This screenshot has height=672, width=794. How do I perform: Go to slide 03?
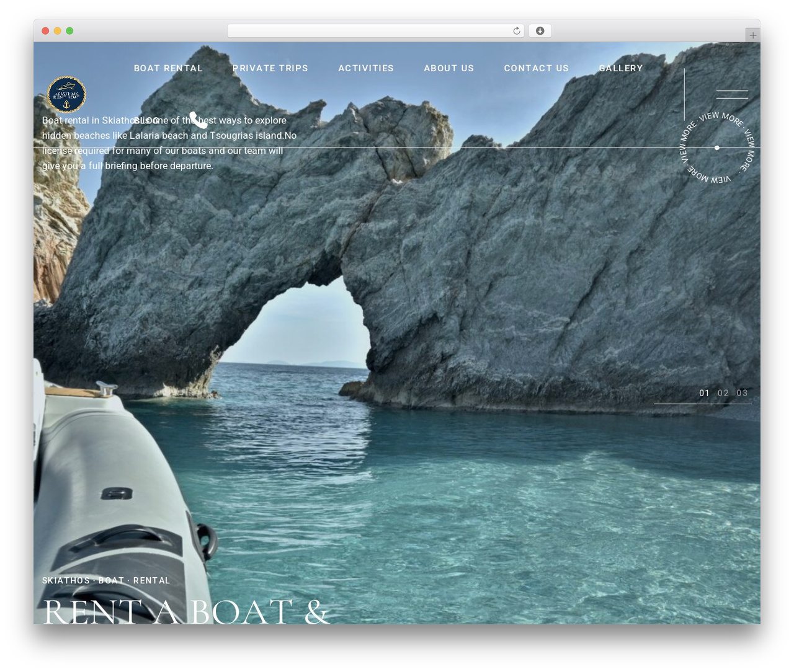(742, 393)
